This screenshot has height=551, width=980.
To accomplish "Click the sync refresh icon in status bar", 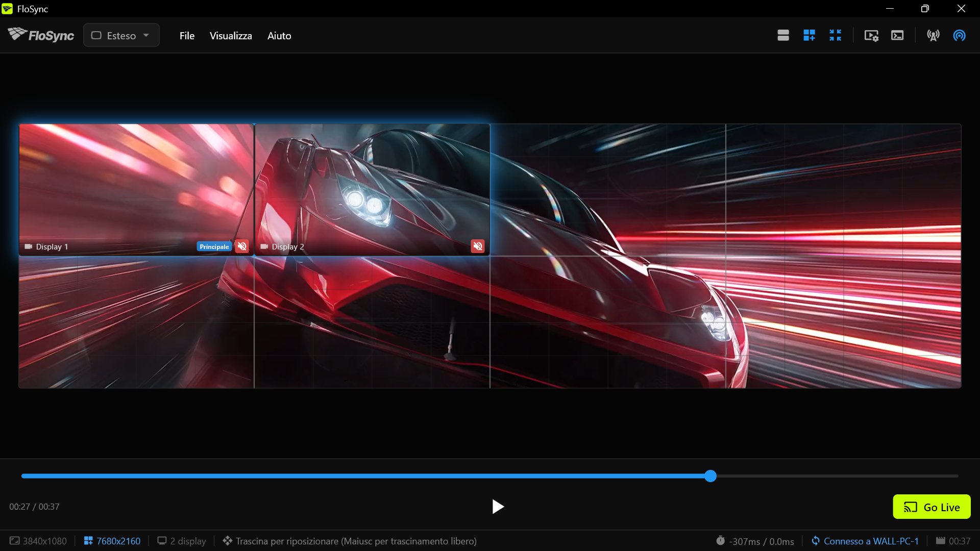I will (x=816, y=540).
